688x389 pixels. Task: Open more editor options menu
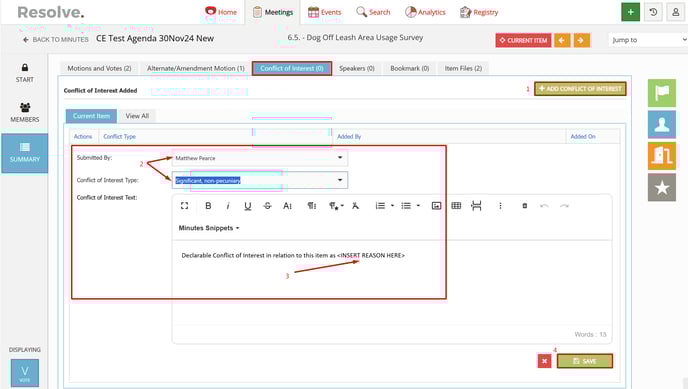click(500, 206)
